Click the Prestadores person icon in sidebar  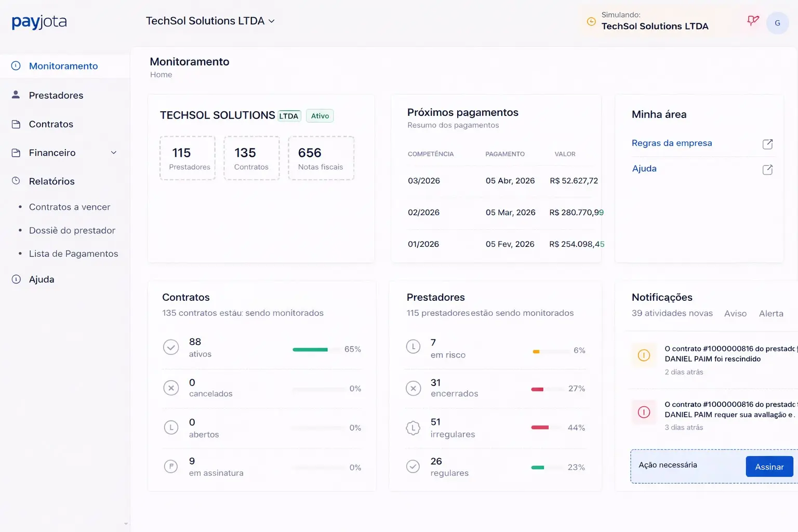16,95
